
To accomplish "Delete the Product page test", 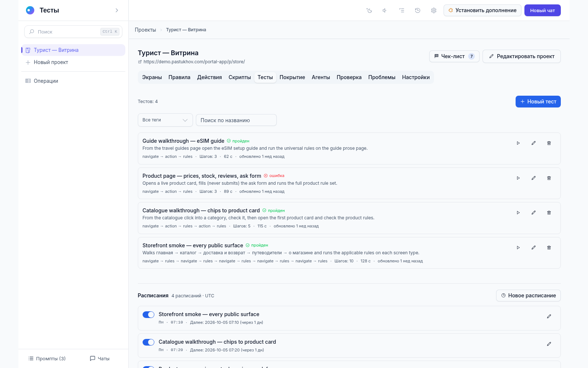I will click(549, 178).
